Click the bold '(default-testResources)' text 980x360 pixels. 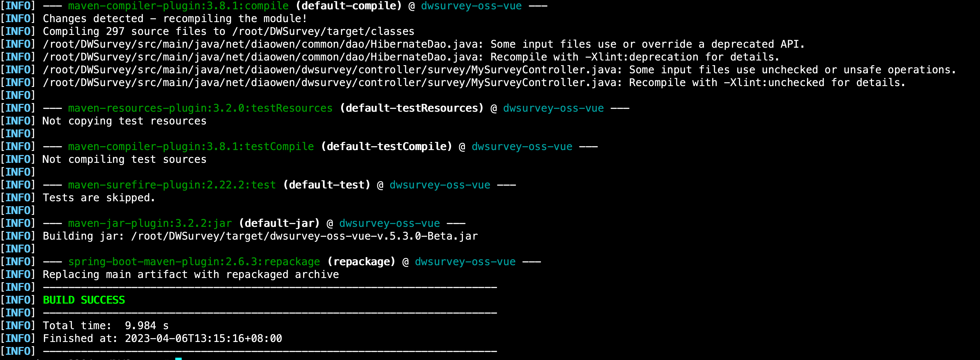pyautogui.click(x=412, y=108)
